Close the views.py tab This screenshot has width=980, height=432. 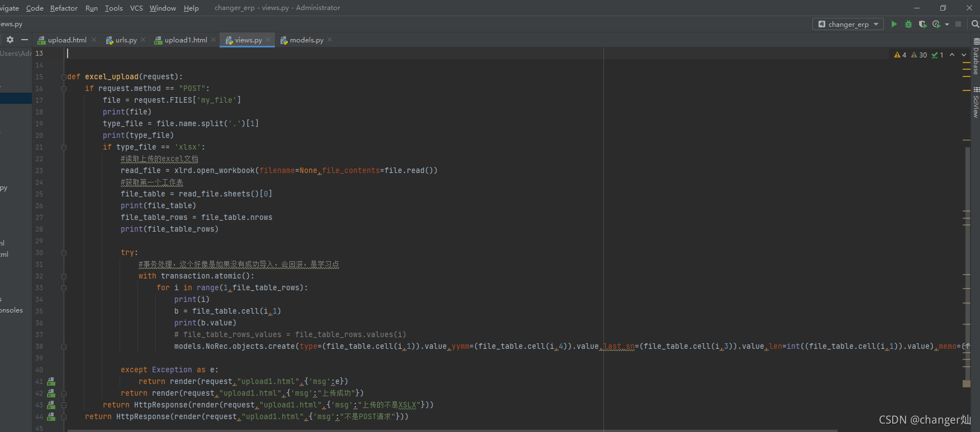(x=268, y=40)
